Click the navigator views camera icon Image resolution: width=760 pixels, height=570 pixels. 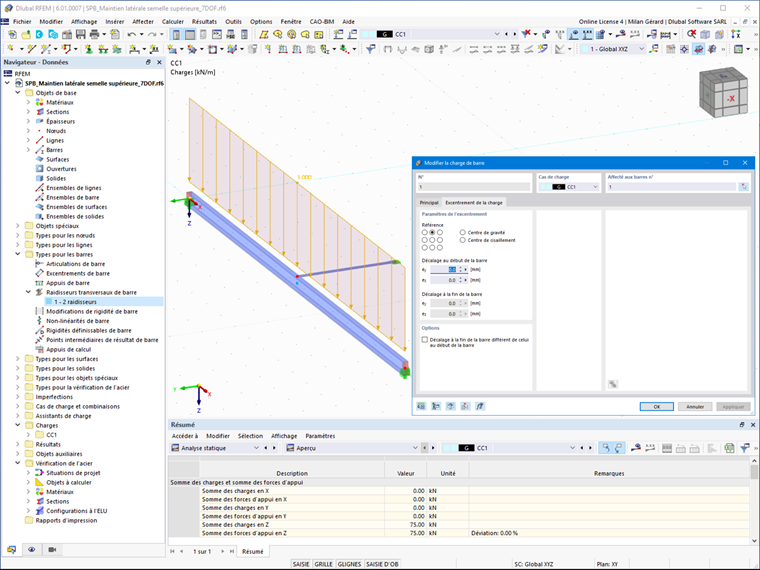click(x=52, y=549)
